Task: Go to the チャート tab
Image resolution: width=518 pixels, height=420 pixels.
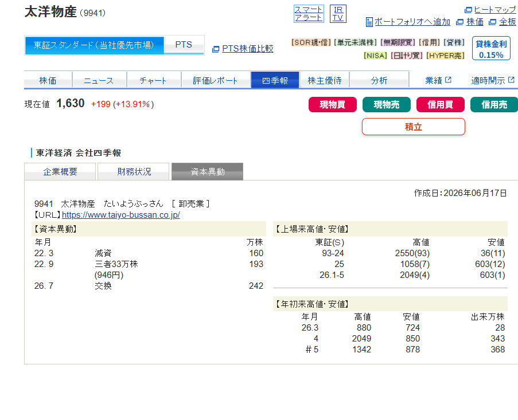Action: pos(154,80)
